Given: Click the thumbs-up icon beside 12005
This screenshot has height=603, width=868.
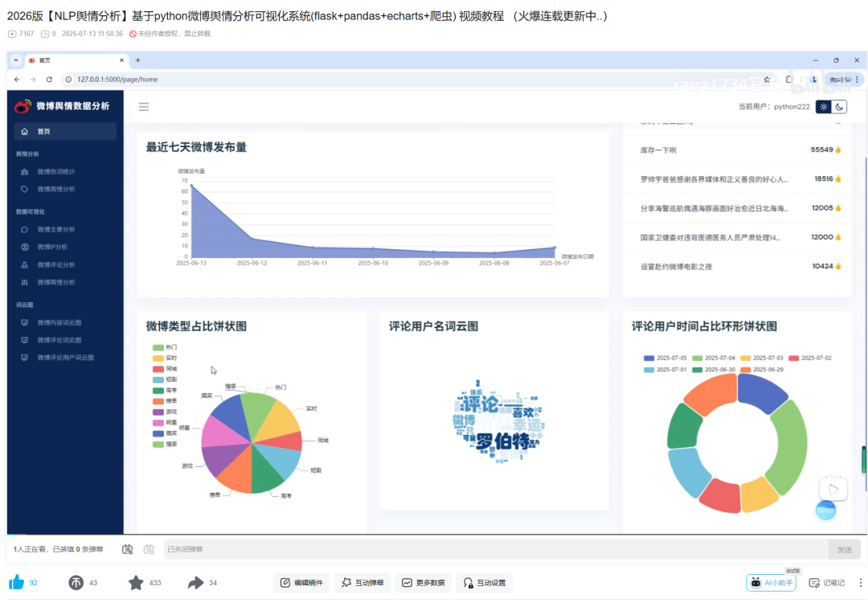Looking at the screenshot, I should [x=838, y=208].
